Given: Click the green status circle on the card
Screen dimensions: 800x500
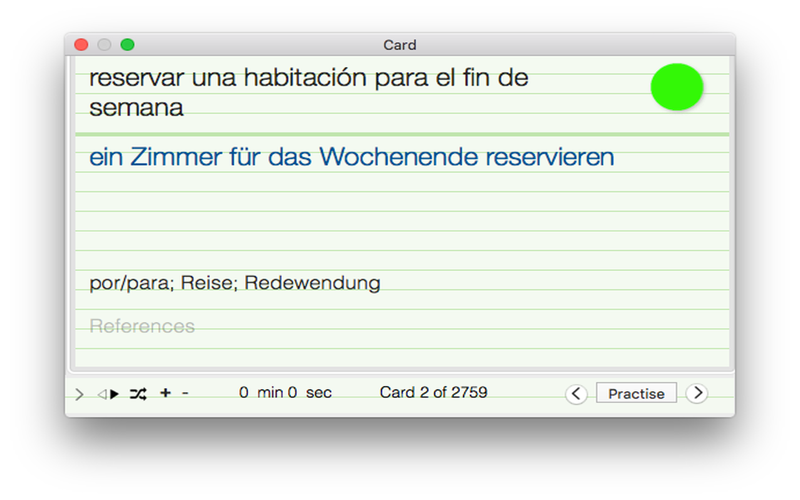Looking at the screenshot, I should click(x=677, y=87).
